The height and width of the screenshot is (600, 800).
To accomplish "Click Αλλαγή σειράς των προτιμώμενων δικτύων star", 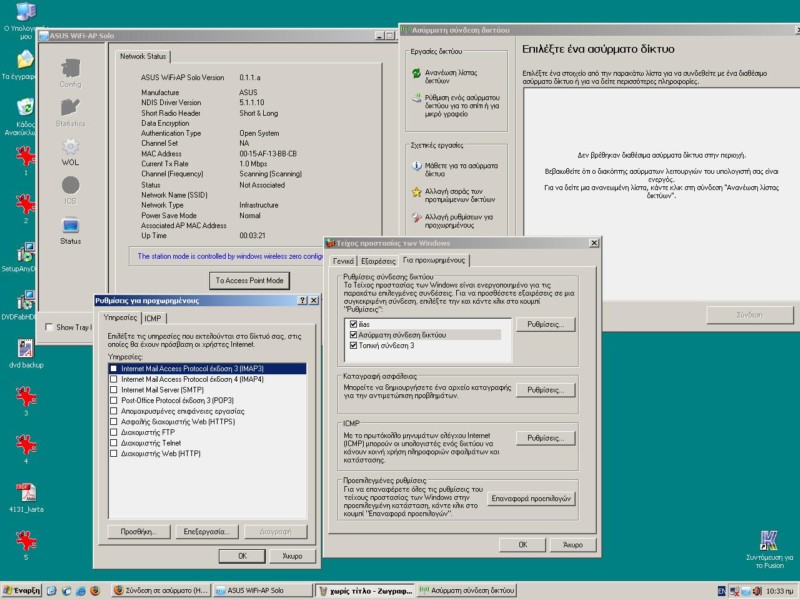I will 416,192.
